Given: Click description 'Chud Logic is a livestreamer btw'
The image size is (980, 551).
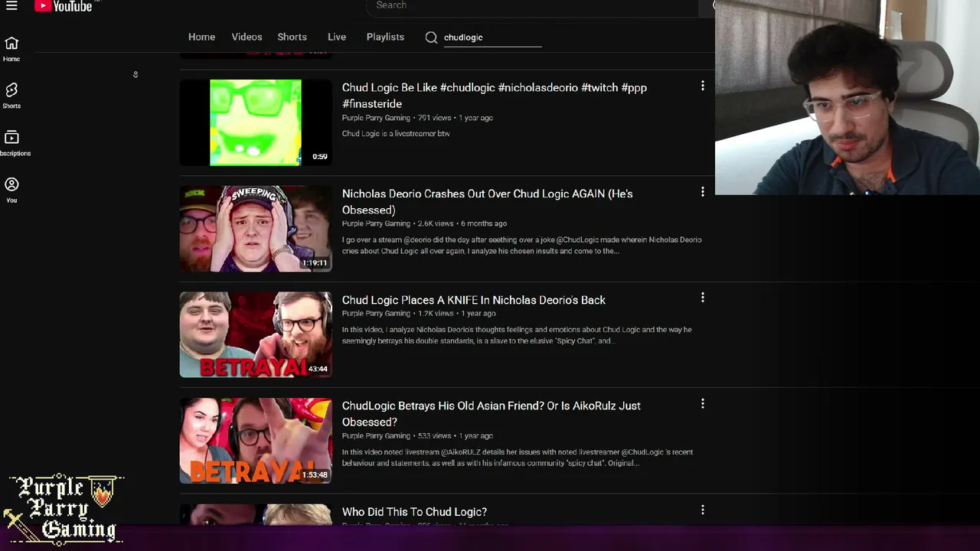Looking at the screenshot, I should (x=396, y=133).
